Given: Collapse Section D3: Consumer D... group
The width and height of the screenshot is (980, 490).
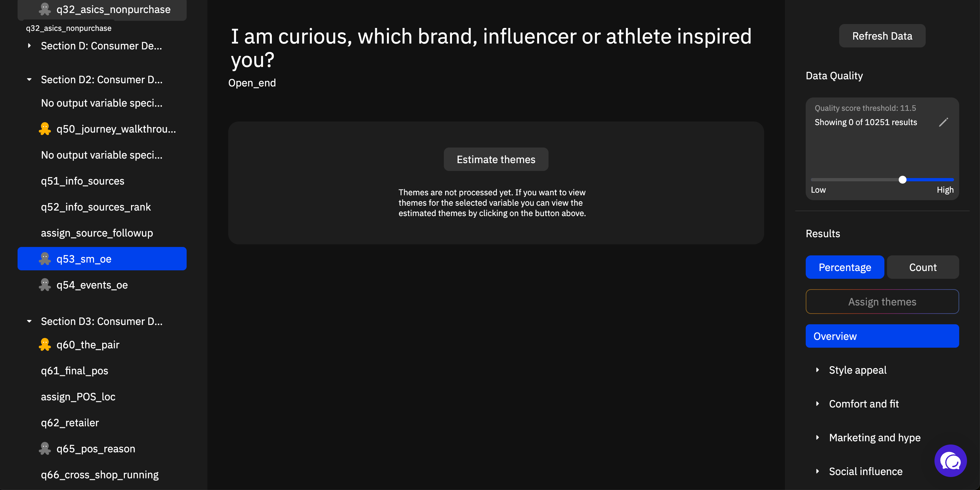Looking at the screenshot, I should click(29, 321).
